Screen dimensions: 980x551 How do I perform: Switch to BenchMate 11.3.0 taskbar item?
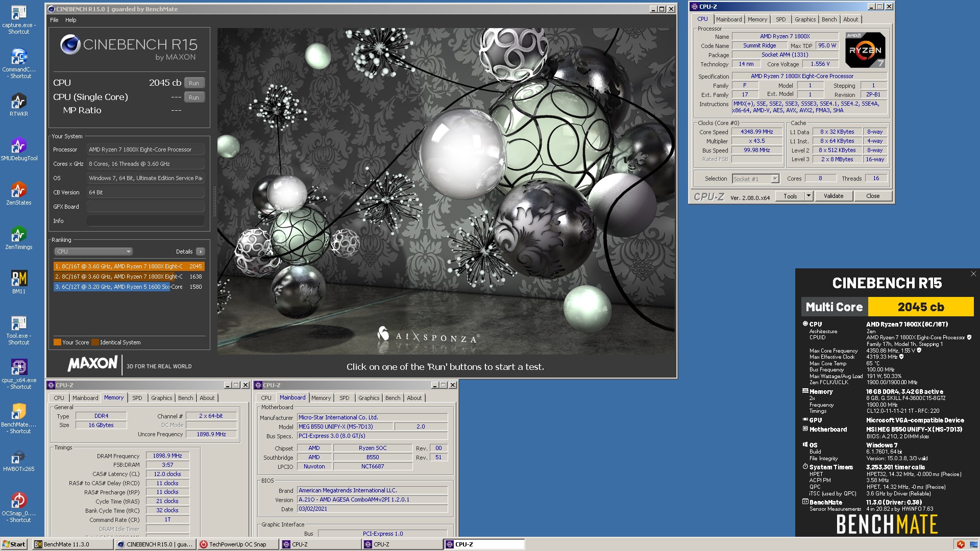pos(72,544)
